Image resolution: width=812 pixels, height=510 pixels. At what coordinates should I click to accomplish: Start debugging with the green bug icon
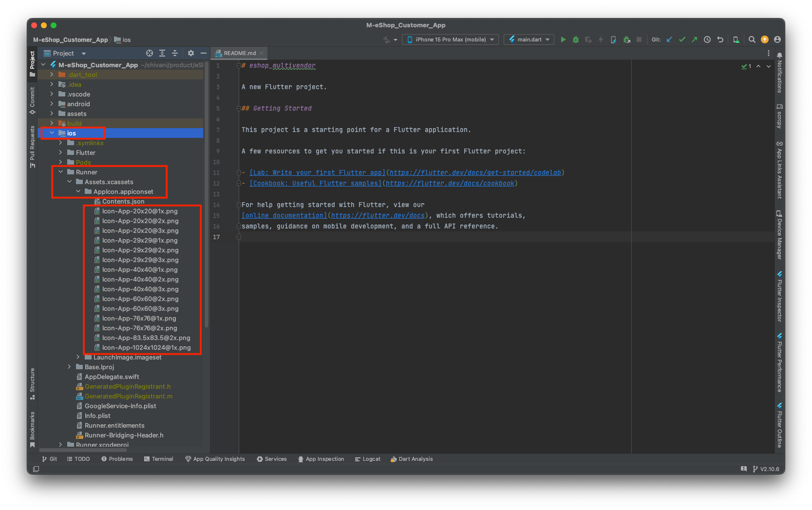coord(576,39)
